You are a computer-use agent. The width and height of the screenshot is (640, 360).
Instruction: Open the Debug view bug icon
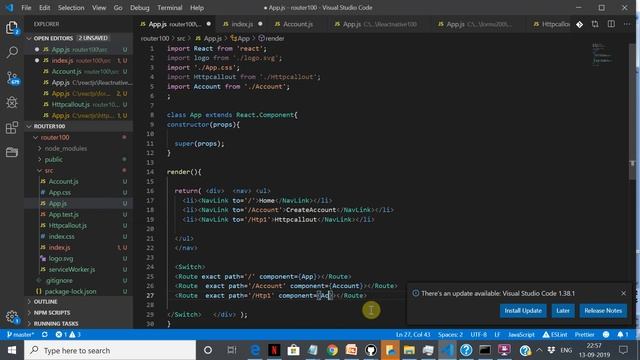(12, 102)
